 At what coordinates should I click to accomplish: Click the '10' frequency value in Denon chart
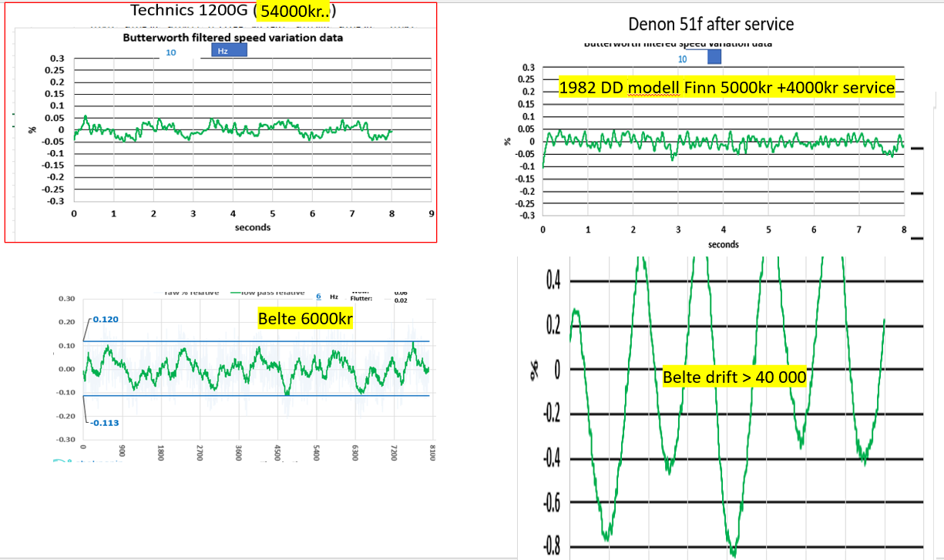tap(683, 59)
